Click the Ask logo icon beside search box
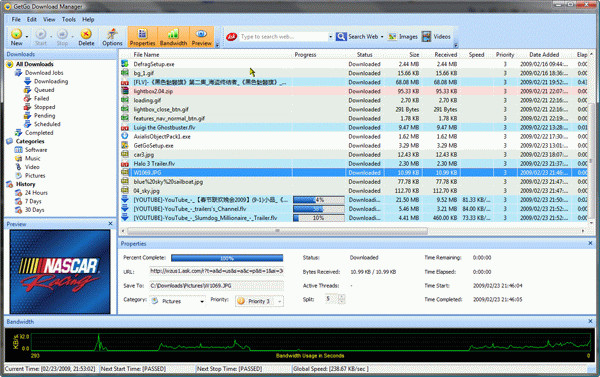This screenshot has height=377, width=600. (232, 37)
